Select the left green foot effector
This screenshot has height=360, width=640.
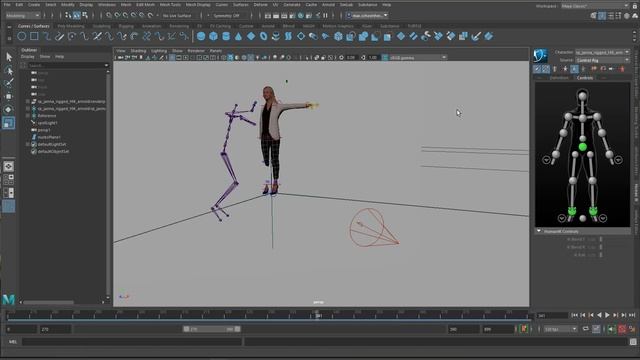point(572,211)
